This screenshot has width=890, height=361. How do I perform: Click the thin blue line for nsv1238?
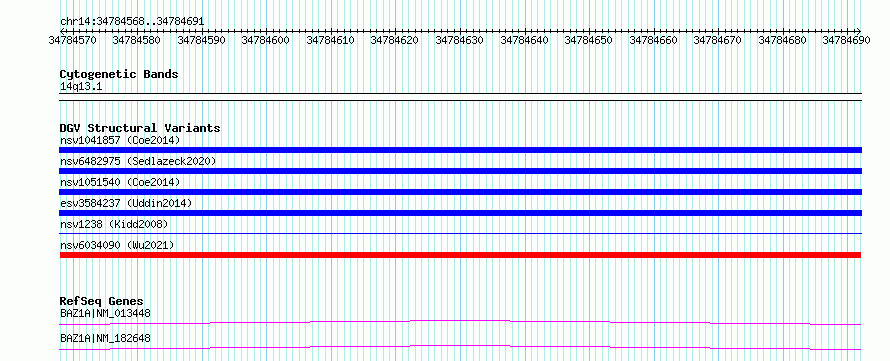[x=460, y=233]
